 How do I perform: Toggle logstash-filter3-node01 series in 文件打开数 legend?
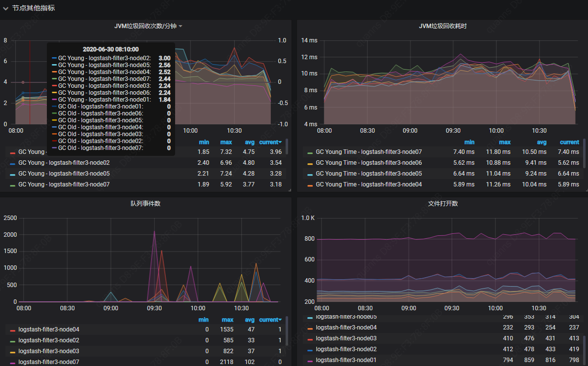(346, 360)
